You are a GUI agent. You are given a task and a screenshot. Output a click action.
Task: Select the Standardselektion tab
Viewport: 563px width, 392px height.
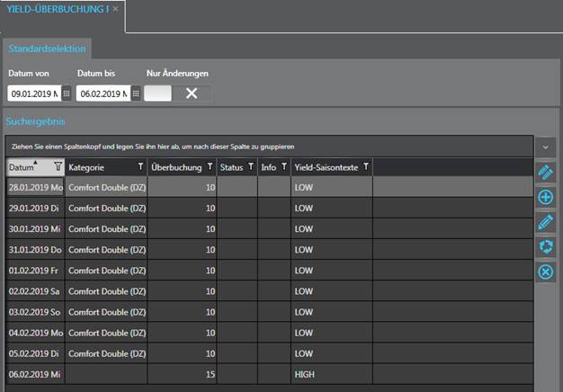tap(45, 49)
